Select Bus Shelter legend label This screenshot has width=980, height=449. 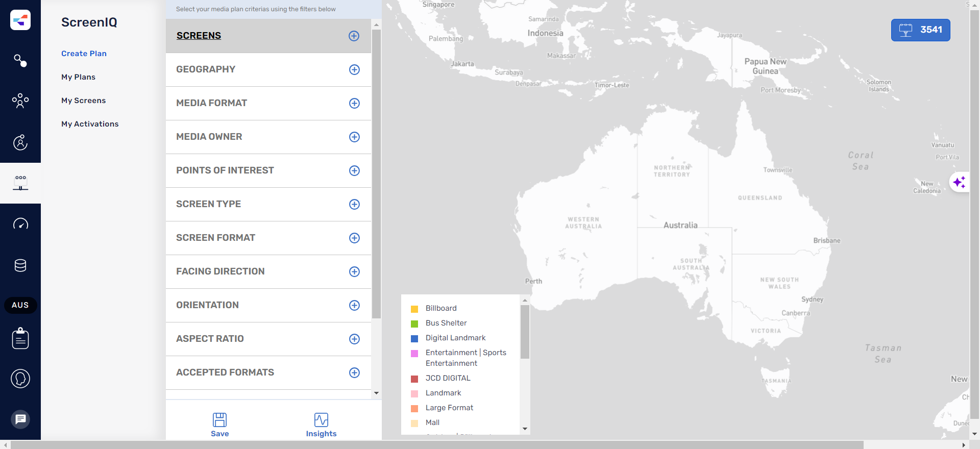pyautogui.click(x=446, y=323)
